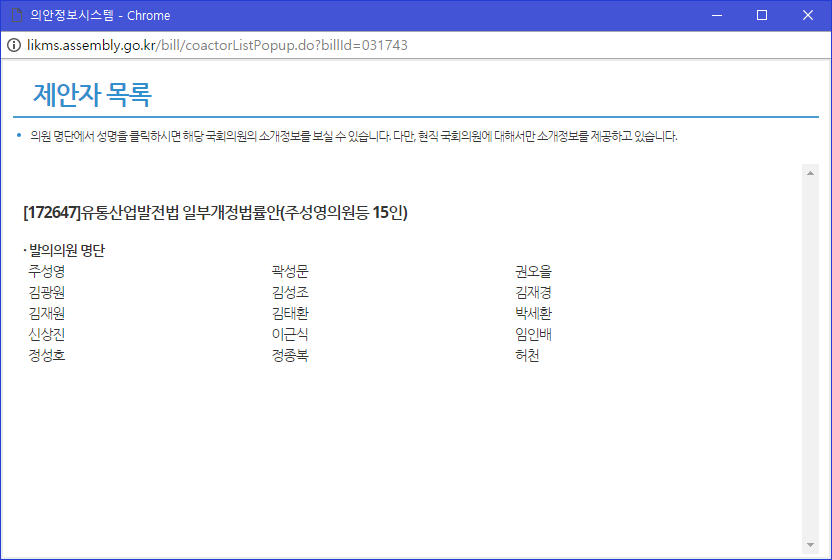Viewport: 832px width, 560px height.
Task: Select the name 박세환
Action: click(533, 313)
